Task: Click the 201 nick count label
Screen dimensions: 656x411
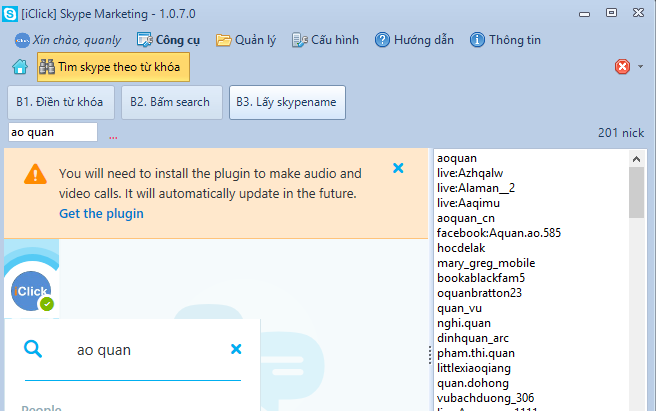Action: point(621,133)
